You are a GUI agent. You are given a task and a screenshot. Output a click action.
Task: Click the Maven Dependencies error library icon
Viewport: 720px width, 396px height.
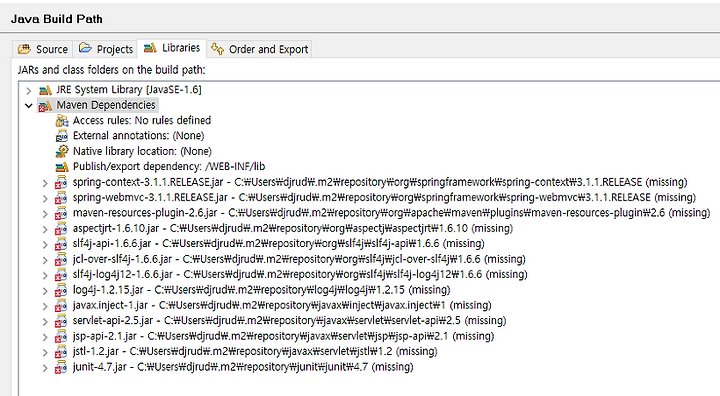45,106
